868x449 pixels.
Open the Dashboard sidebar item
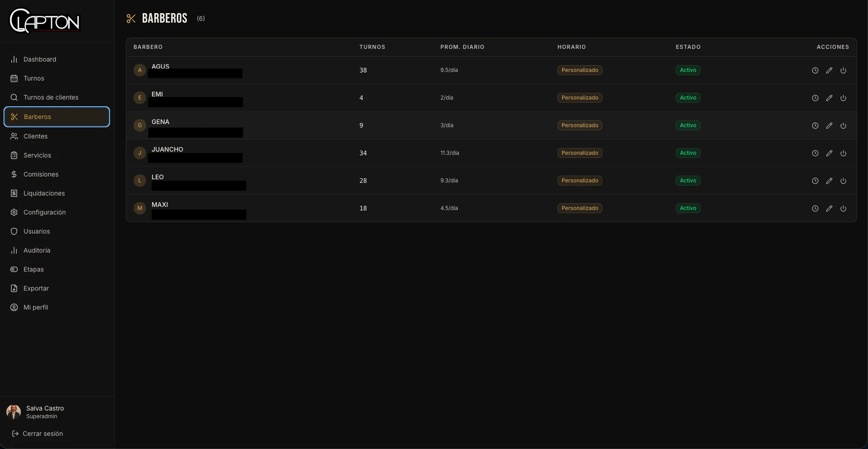[x=57, y=59]
